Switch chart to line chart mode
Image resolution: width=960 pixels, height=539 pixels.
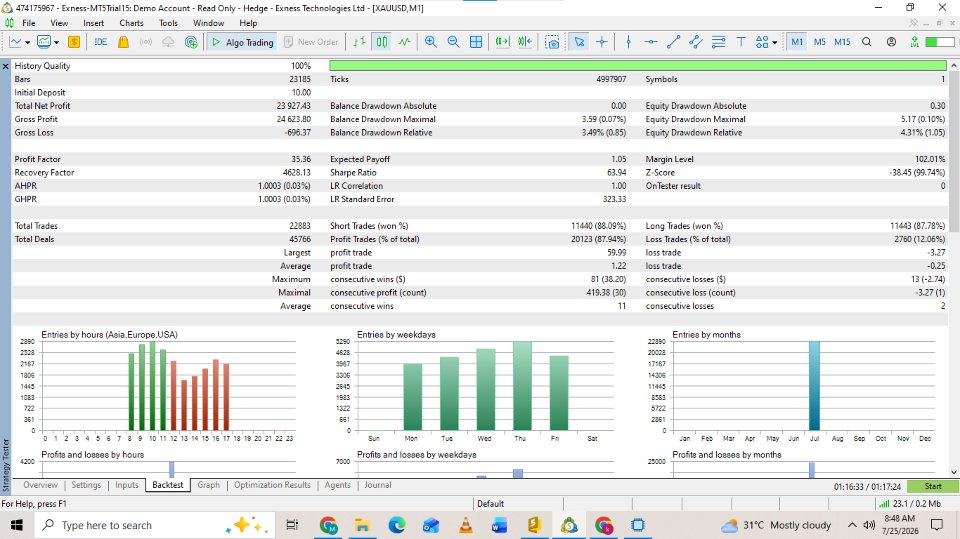(404, 42)
